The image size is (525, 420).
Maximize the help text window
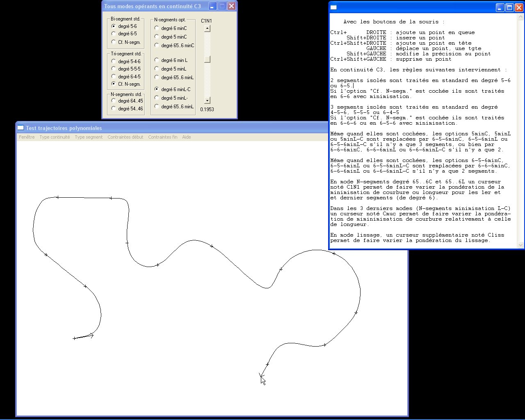tap(509, 7)
